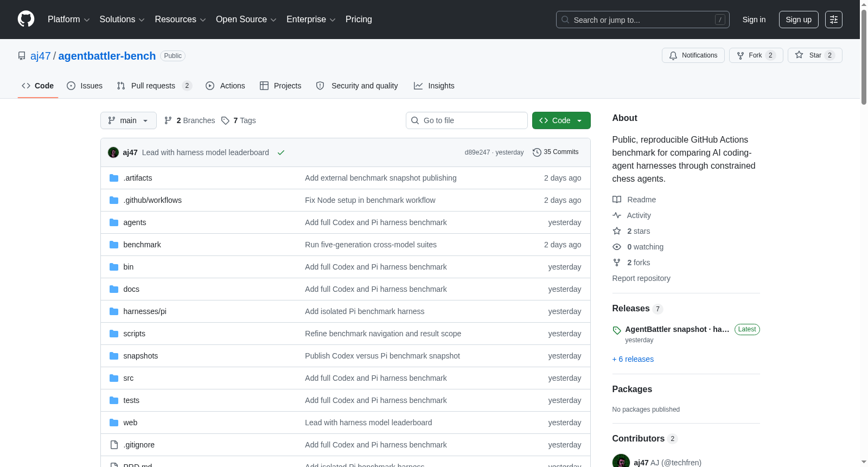Click the agents folder icon
Screen dimensions: 868x467
click(x=114, y=222)
